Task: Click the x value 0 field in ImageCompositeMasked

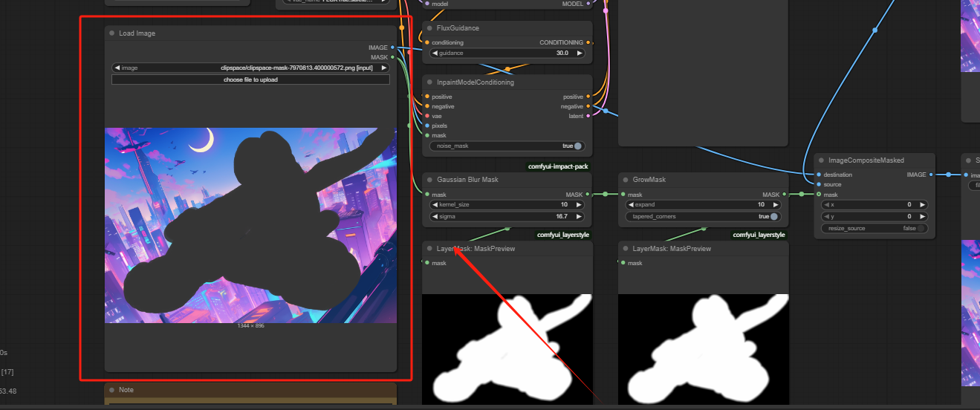Action: pyautogui.click(x=874, y=204)
